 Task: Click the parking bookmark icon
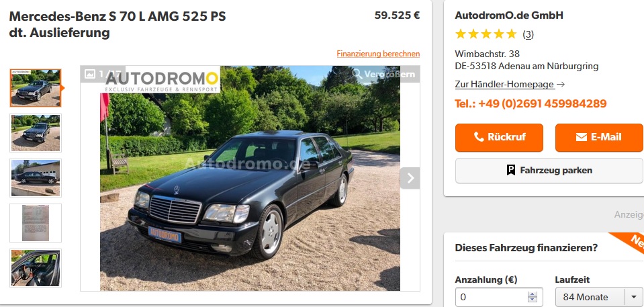pyautogui.click(x=511, y=170)
